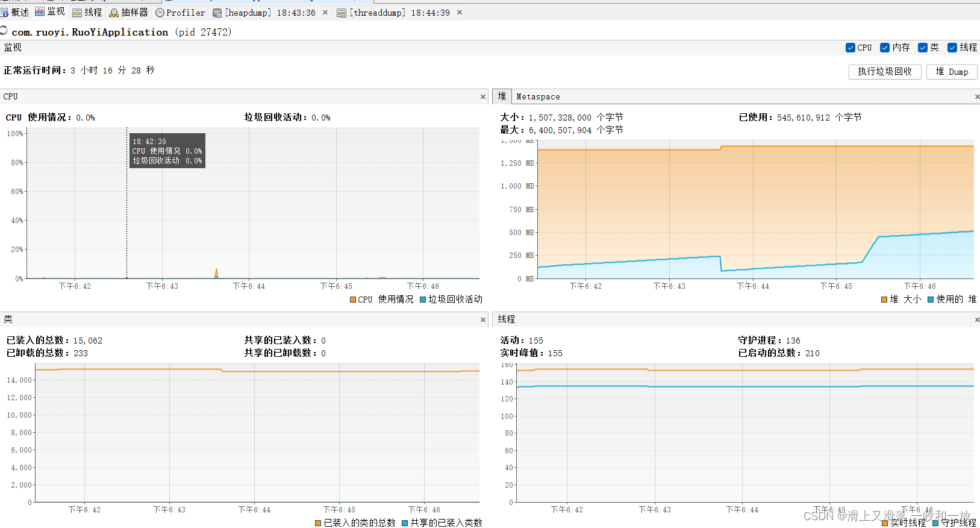The width and height of the screenshot is (980, 528).
Task: Open the 线程 threads tab
Action: (x=87, y=12)
